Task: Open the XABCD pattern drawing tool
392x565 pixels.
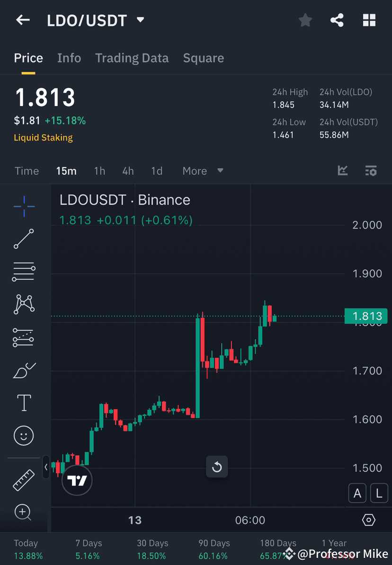Action: pyautogui.click(x=24, y=304)
